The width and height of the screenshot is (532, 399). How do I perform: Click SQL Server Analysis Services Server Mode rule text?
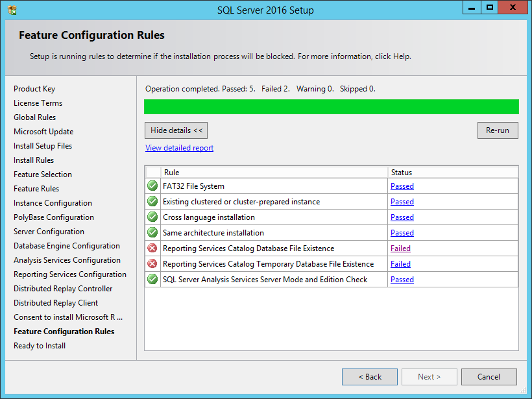point(265,280)
